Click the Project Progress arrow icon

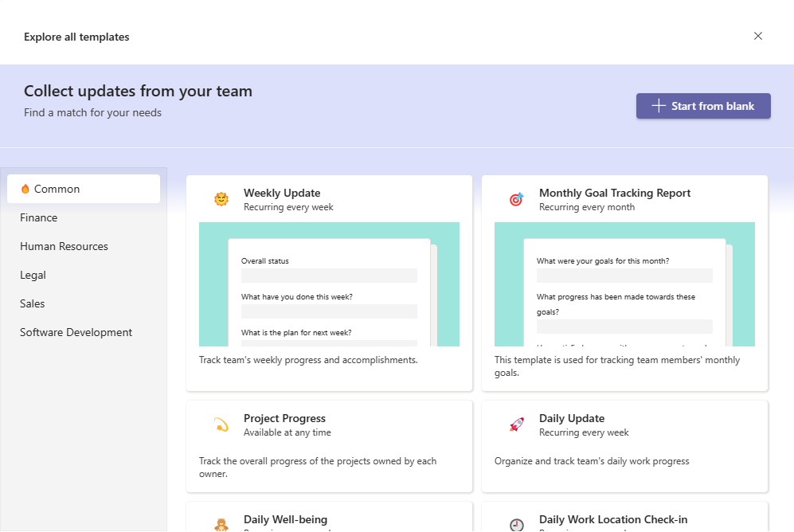(x=221, y=424)
